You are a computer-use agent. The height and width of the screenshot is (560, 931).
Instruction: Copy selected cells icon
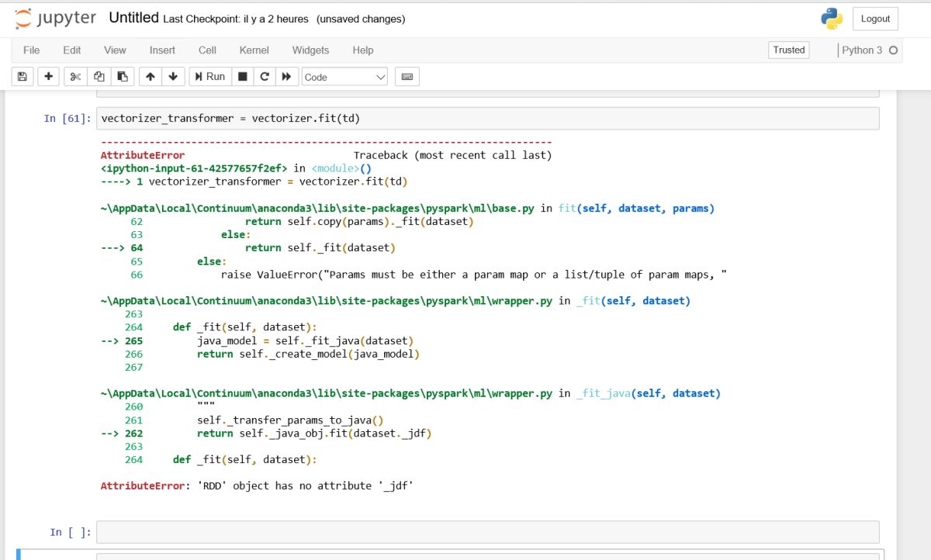point(99,77)
